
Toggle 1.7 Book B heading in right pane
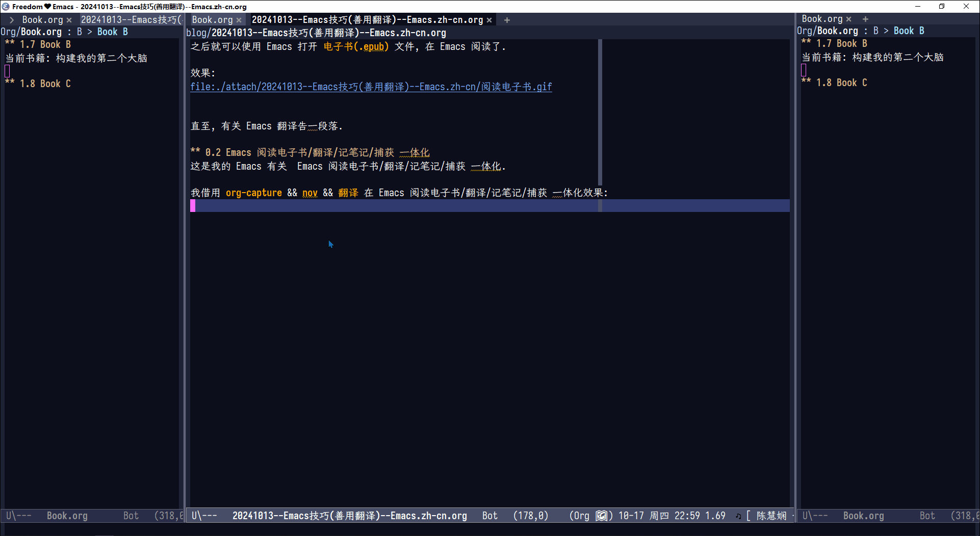tap(835, 44)
